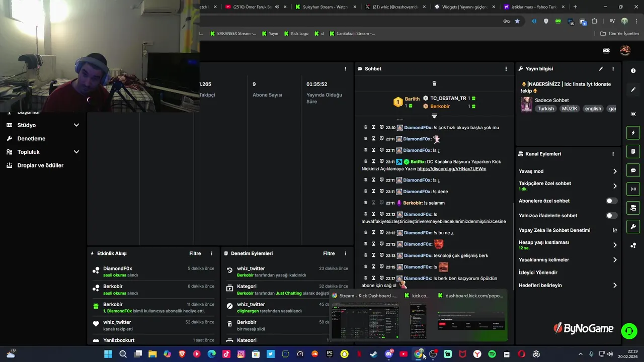Bookmark page with the star icon
Screen dimensions: 644x362
(x=517, y=21)
